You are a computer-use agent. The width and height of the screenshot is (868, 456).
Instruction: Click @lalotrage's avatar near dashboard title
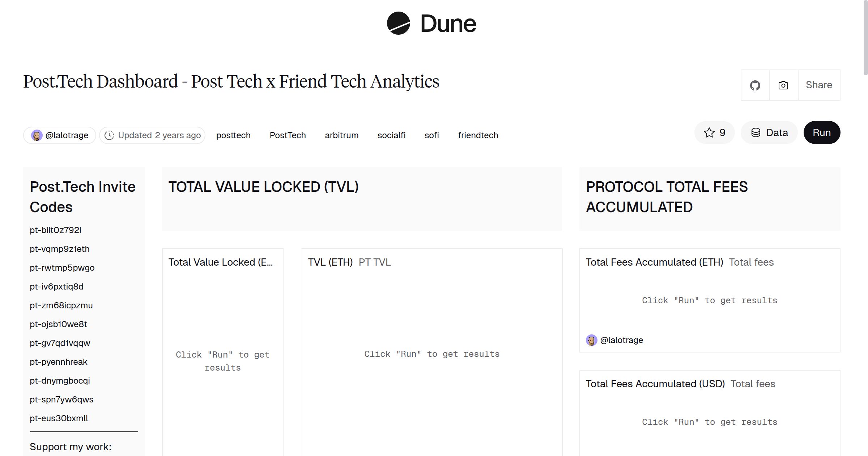tap(36, 135)
